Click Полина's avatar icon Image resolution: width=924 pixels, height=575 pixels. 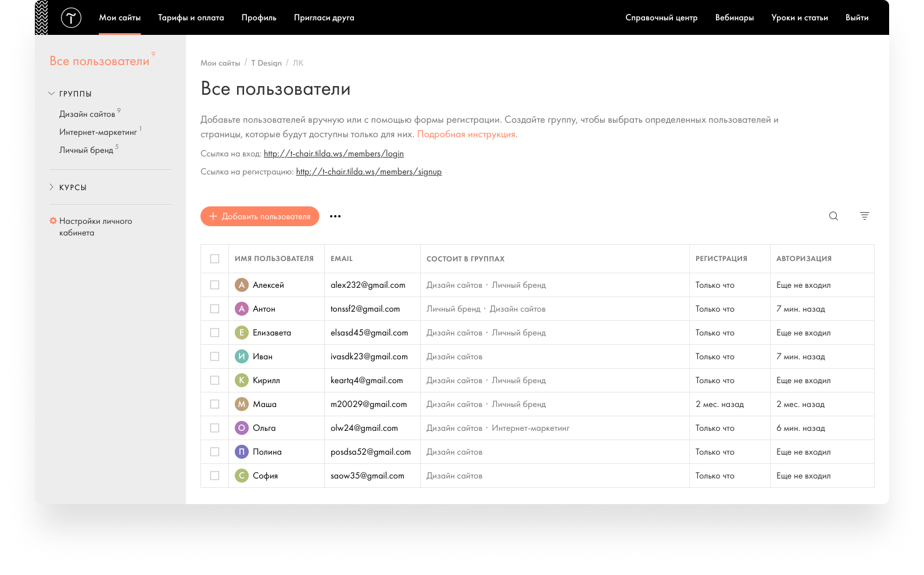pyautogui.click(x=241, y=452)
